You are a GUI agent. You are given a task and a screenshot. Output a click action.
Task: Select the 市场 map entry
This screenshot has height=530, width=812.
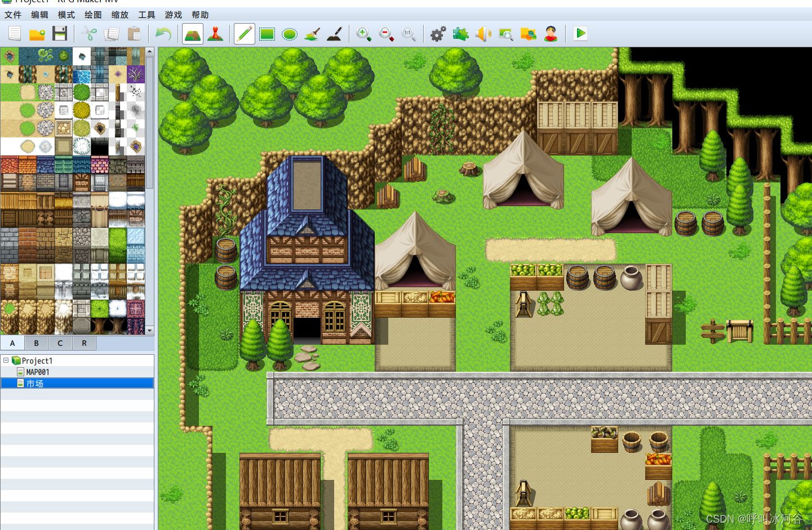(x=77, y=384)
